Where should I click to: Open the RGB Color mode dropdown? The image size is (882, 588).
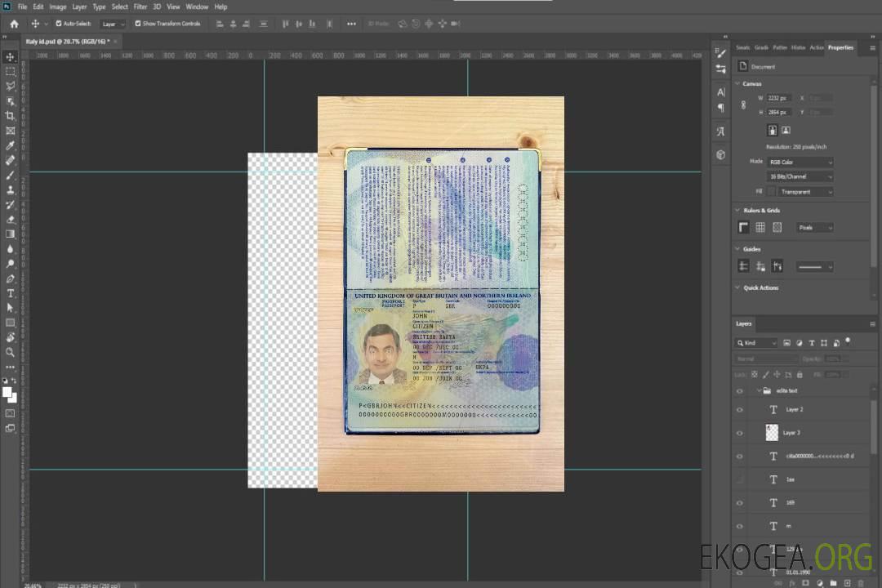point(800,162)
